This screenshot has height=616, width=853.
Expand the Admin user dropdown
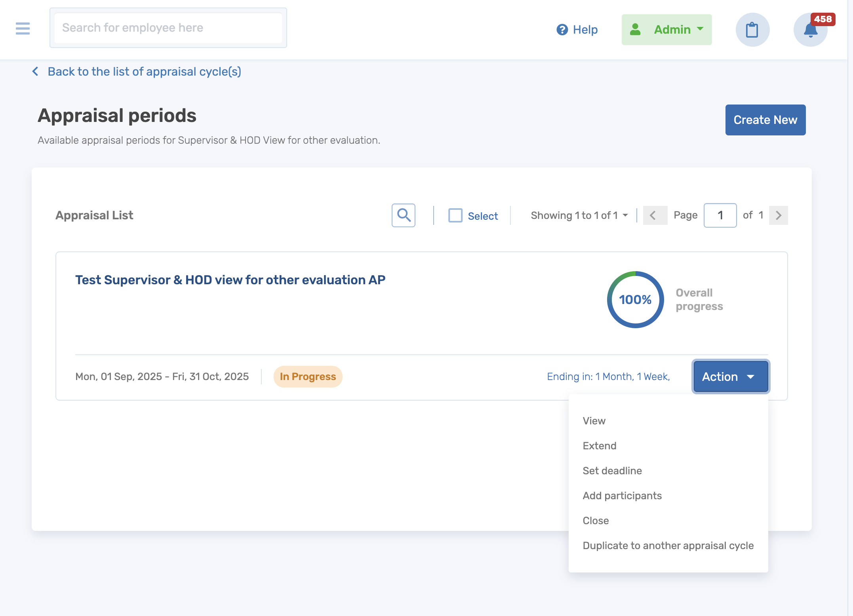pos(666,30)
